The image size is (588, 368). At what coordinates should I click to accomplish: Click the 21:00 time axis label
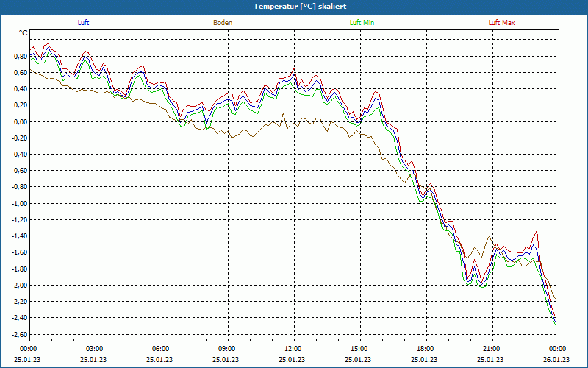coord(491,349)
